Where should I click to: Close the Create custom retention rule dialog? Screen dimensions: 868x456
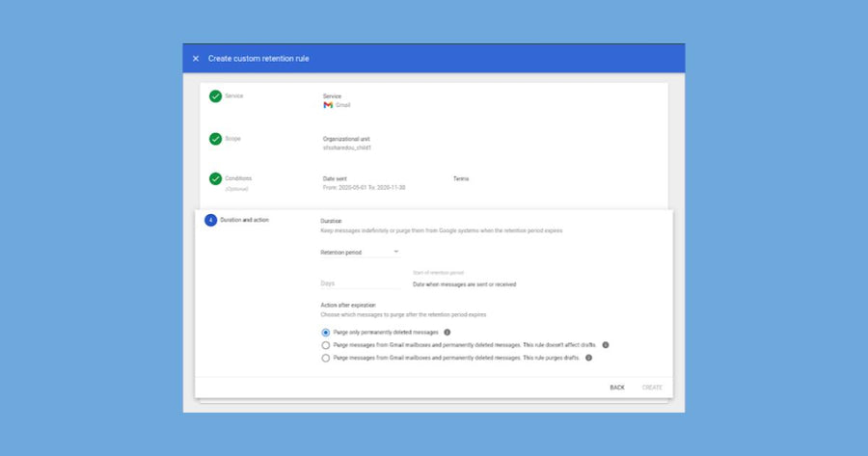tap(196, 58)
